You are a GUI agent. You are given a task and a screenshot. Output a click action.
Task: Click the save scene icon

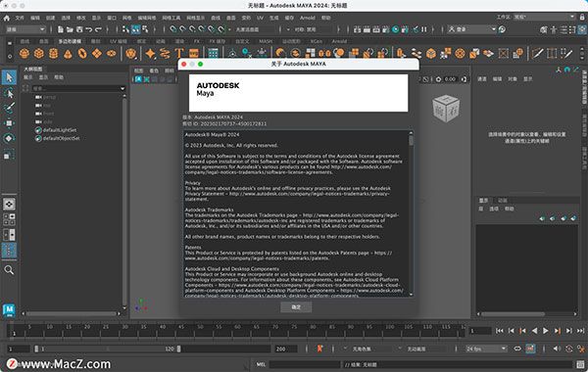[x=79, y=29]
